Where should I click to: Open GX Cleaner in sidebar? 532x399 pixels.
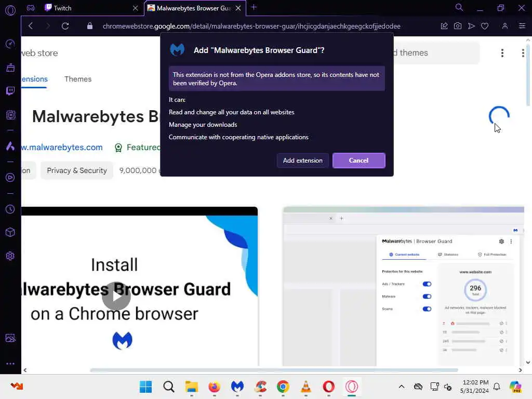click(x=10, y=68)
